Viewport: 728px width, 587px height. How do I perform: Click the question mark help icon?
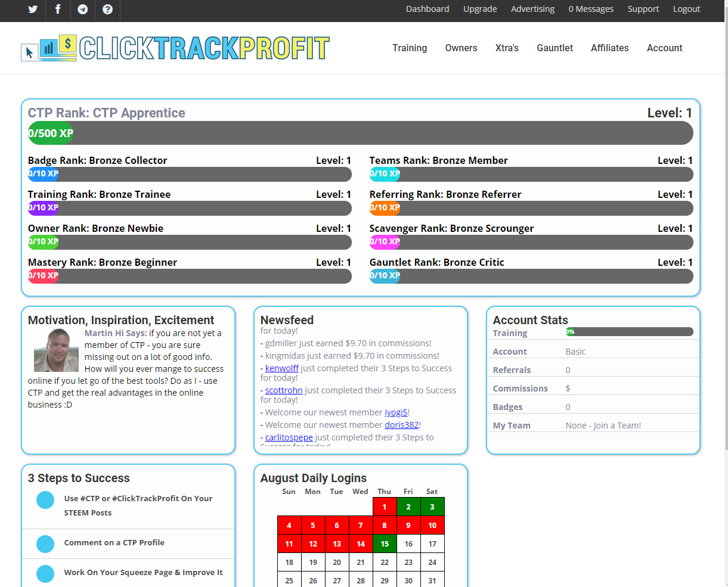coord(107,9)
